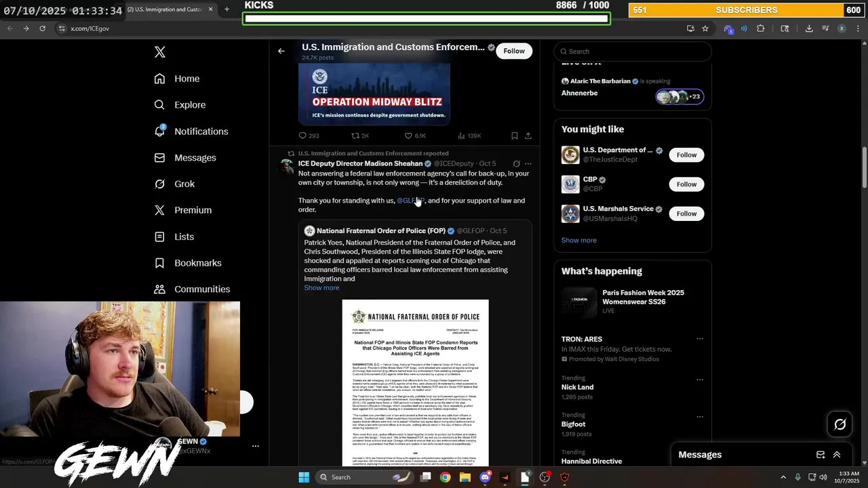868x488 pixels.
Task: Open browser extensions puzzle icon
Action: (x=760, y=28)
